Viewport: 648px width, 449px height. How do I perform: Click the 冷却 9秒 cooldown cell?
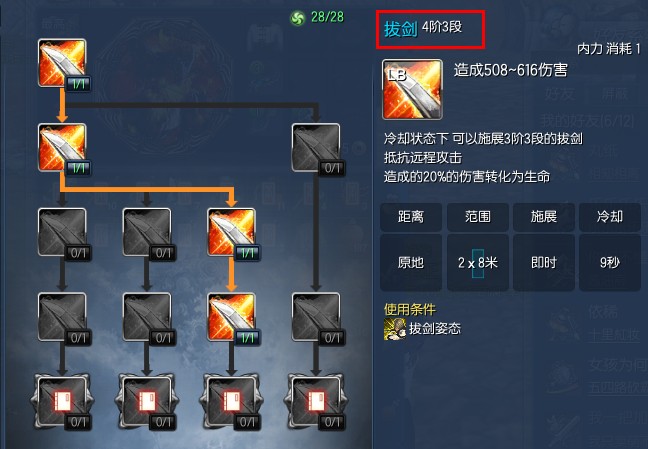610,247
